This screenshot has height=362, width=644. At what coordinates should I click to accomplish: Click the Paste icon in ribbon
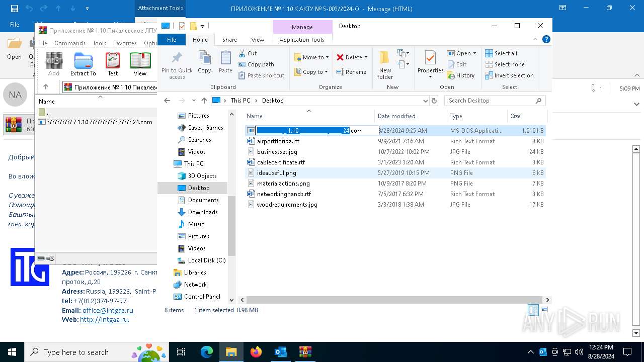pos(225,62)
